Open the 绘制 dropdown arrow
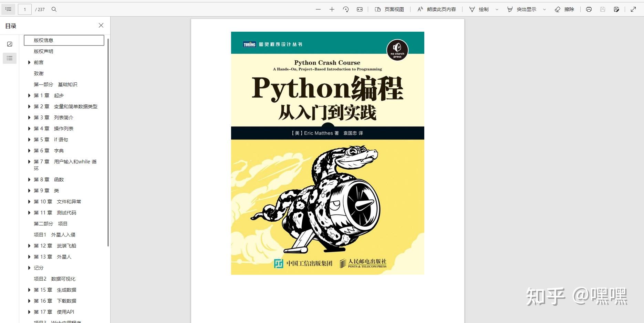This screenshot has height=323, width=644. [x=497, y=9]
